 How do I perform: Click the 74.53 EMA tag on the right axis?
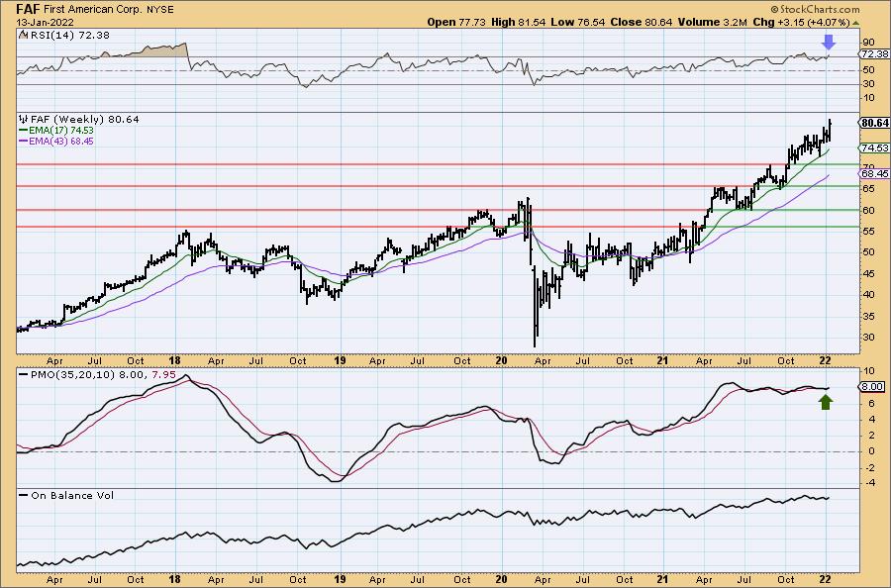click(x=875, y=147)
